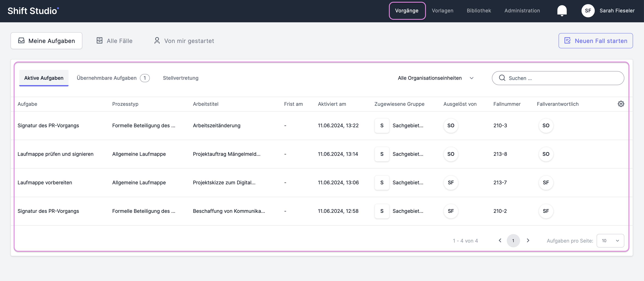Open Aufgaben pro Seite dropdown
644x281 pixels.
point(610,241)
